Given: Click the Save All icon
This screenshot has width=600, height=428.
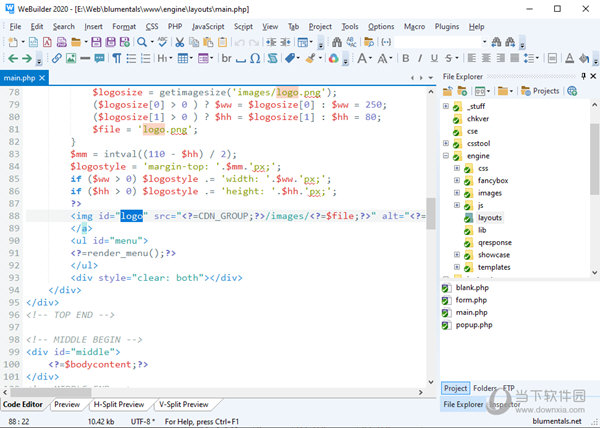Looking at the screenshot, I should (x=110, y=42).
